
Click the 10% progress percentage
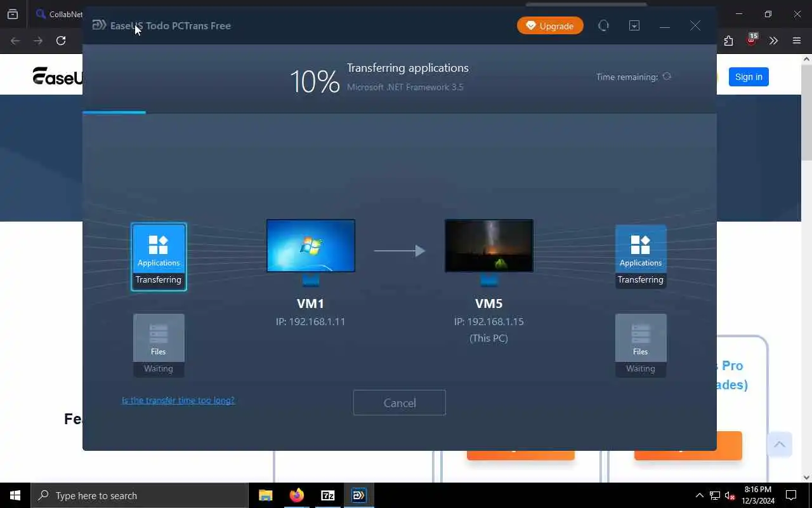315,81
